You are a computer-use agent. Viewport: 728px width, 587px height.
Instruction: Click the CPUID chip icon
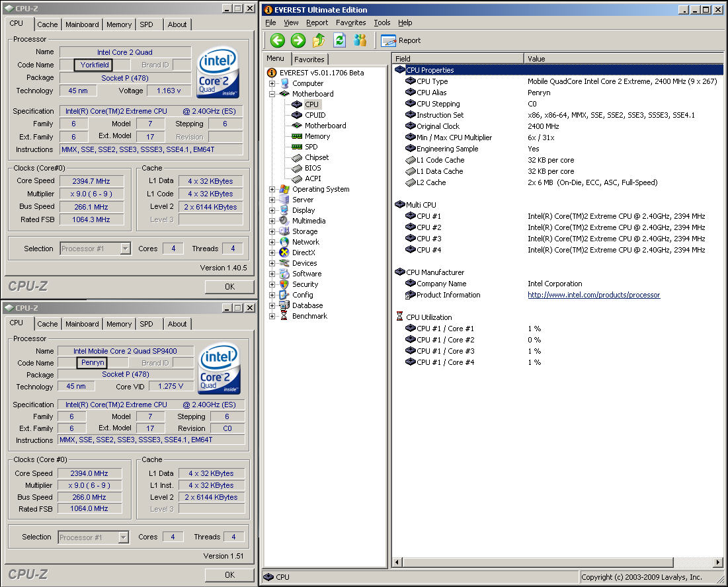point(297,115)
